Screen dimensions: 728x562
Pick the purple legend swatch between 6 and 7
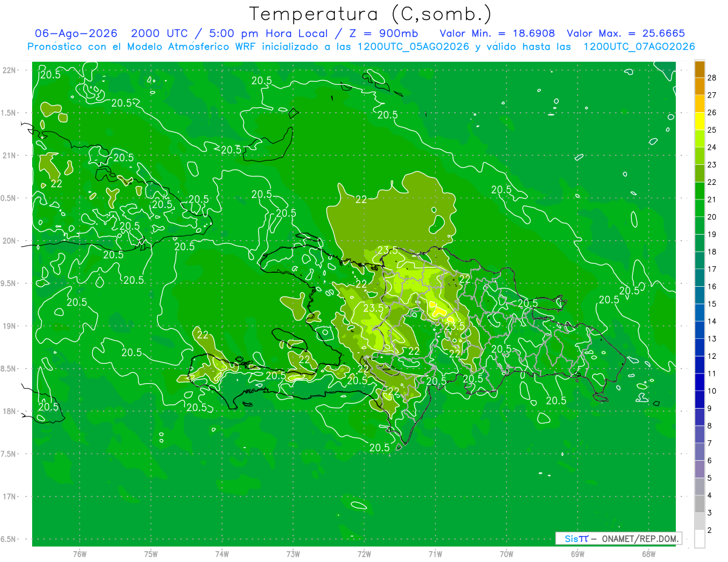tap(699, 452)
